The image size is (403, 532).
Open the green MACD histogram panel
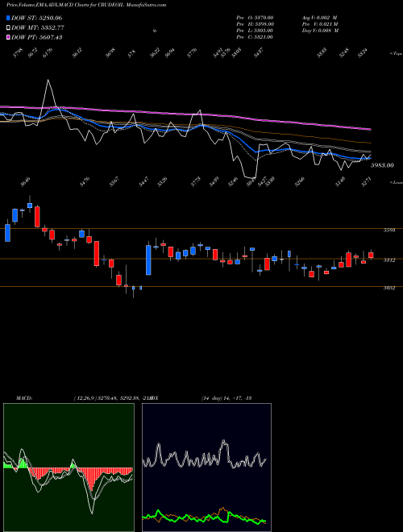tap(69, 468)
